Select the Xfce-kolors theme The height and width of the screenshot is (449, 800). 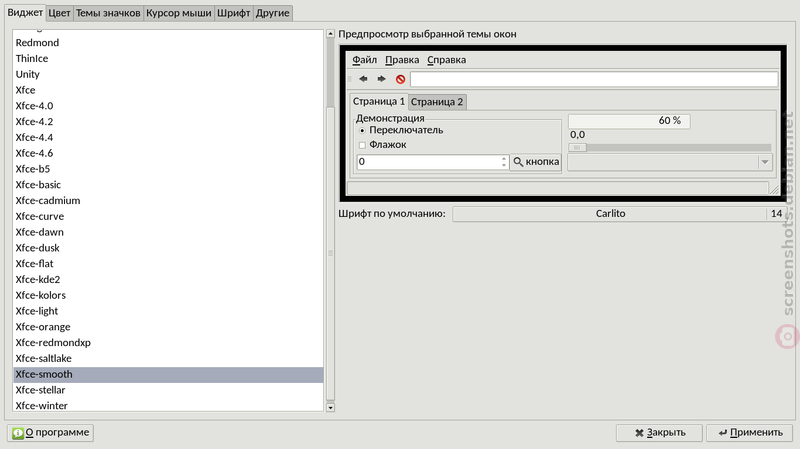(168, 296)
